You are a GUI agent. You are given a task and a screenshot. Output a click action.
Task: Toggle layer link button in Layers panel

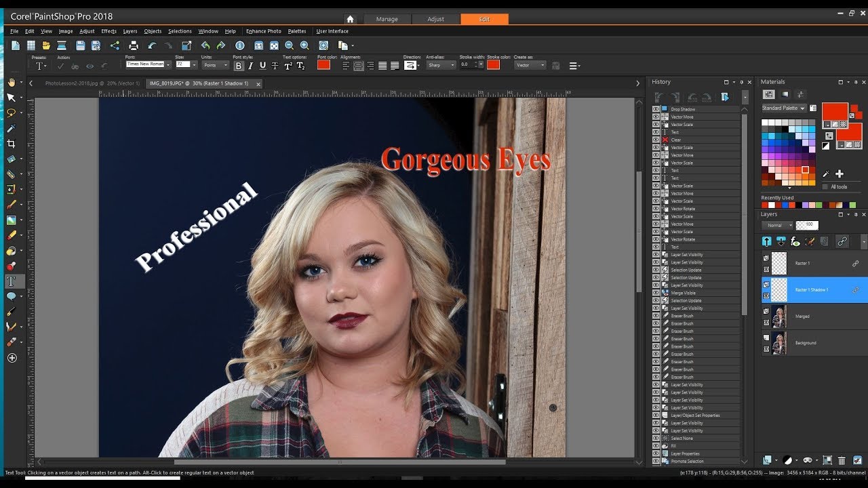pos(842,241)
